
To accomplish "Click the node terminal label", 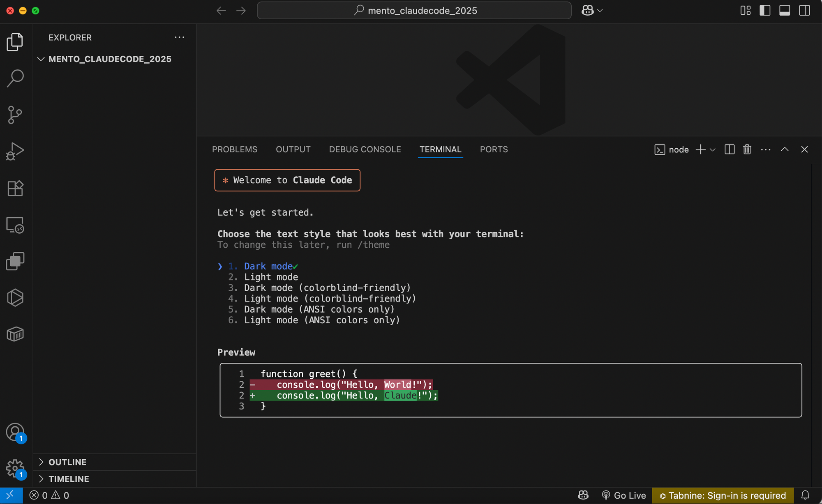I will pyautogui.click(x=672, y=150).
